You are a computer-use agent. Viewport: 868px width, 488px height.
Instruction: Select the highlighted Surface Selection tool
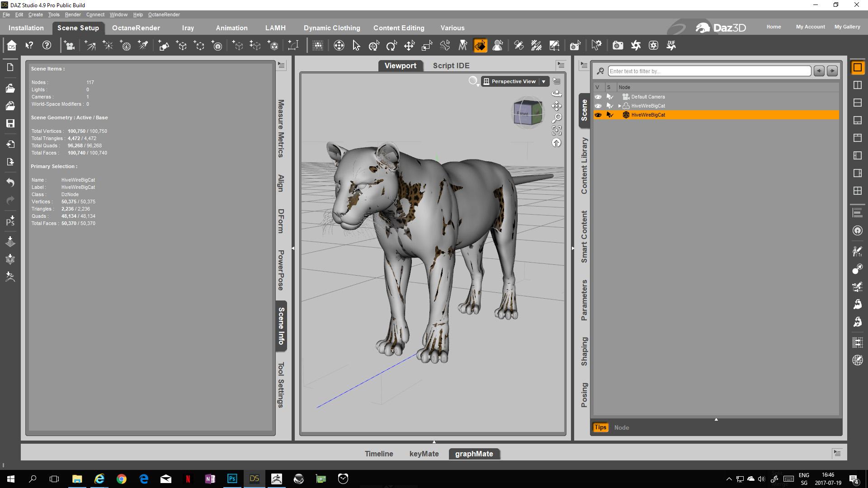[480, 46]
